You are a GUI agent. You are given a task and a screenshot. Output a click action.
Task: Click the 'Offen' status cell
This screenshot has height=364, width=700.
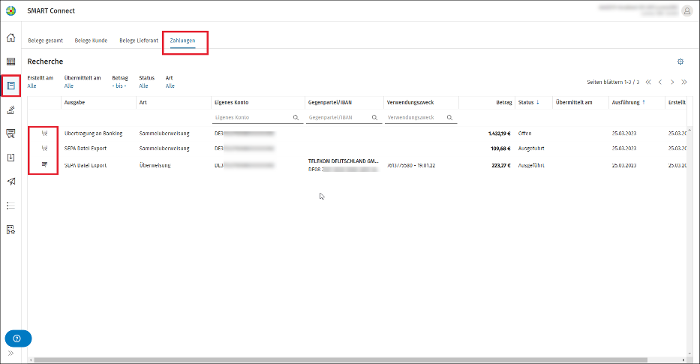[x=525, y=133]
